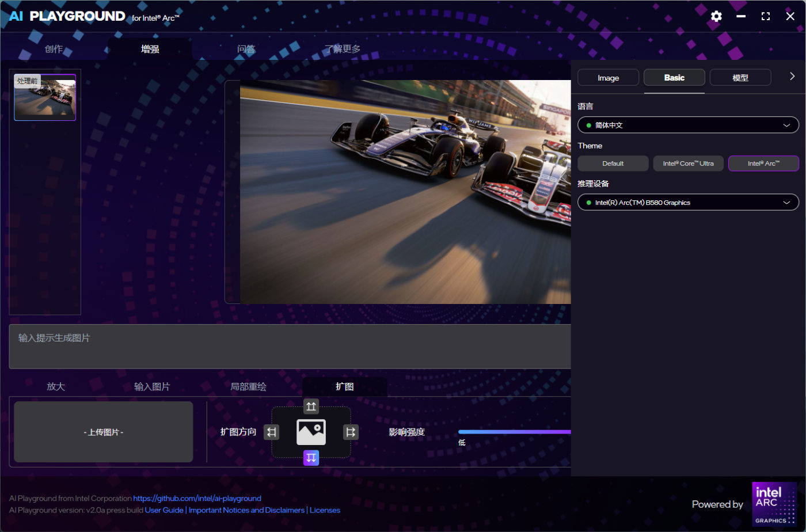Select the rightward outpaint direction icon
Image resolution: width=806 pixels, height=532 pixels.
[351, 432]
